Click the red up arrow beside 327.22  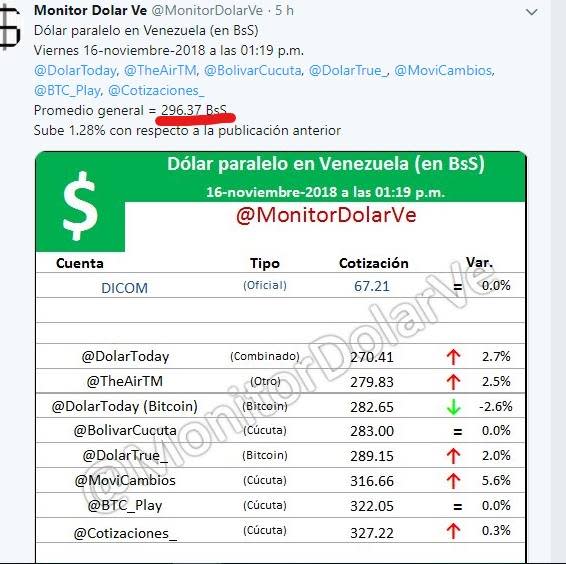[x=453, y=531]
